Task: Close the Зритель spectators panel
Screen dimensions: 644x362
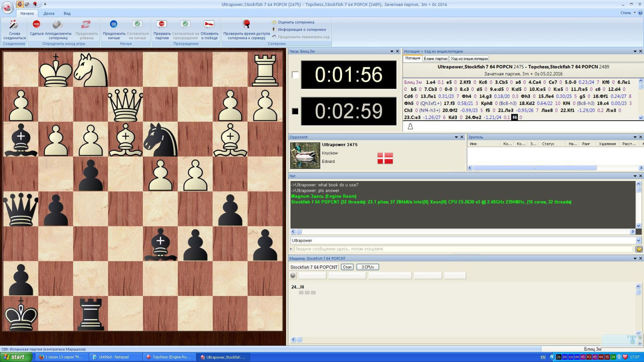Action: pyautogui.click(x=641, y=137)
